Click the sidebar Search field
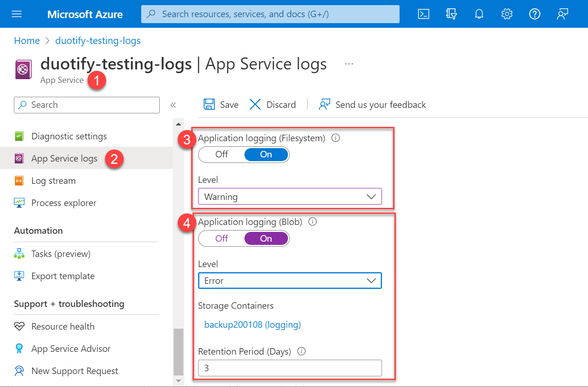Screen dimensions: 588x387 (87, 105)
